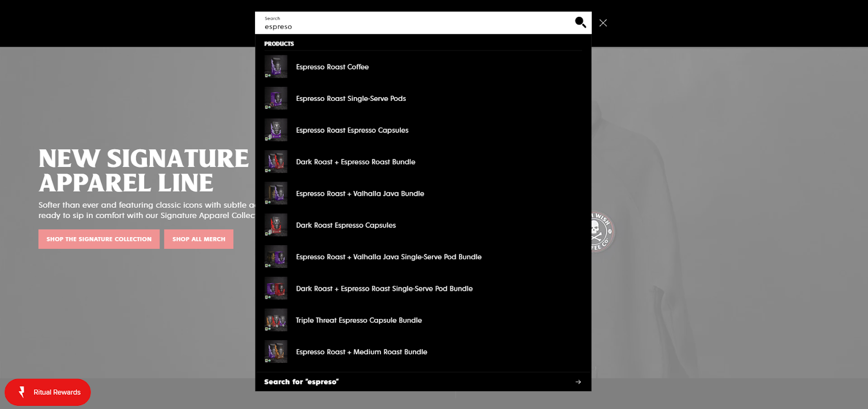Open Dark Roast + Espresso Roast Single-Serve Pod Bundle
Image resolution: width=868 pixels, height=409 pixels.
384,289
